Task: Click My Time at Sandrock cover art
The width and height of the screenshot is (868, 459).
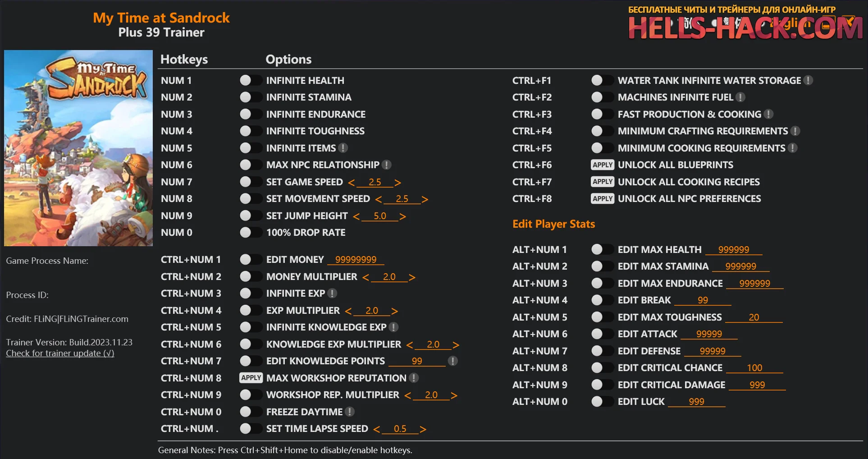Action: (x=78, y=148)
